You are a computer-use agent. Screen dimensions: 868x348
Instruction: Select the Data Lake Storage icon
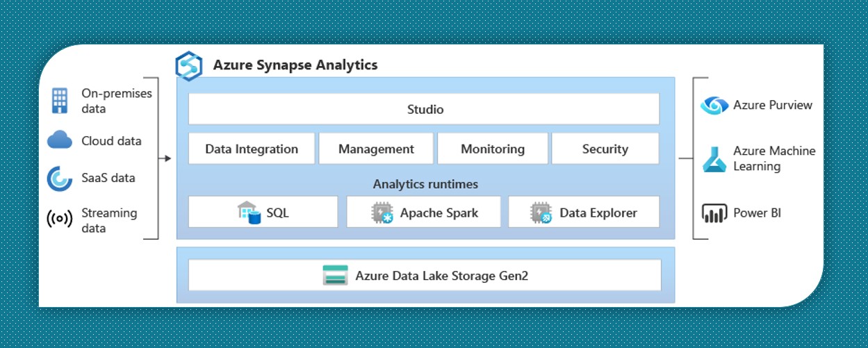click(336, 276)
